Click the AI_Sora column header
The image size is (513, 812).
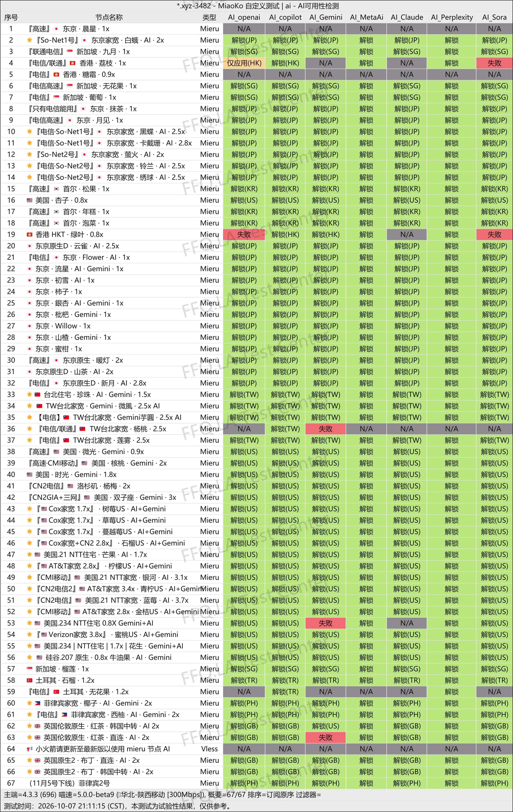pos(494,18)
